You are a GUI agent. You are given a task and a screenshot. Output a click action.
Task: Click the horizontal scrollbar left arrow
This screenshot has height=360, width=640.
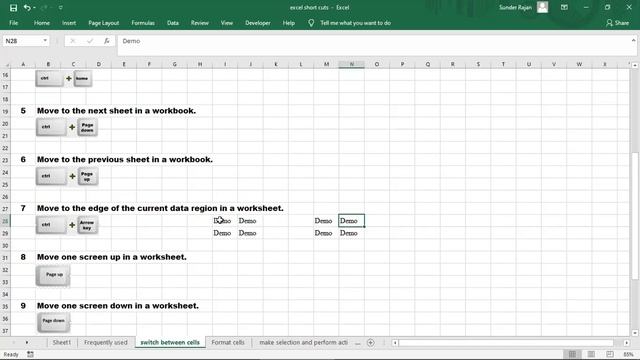pyautogui.click(x=395, y=343)
